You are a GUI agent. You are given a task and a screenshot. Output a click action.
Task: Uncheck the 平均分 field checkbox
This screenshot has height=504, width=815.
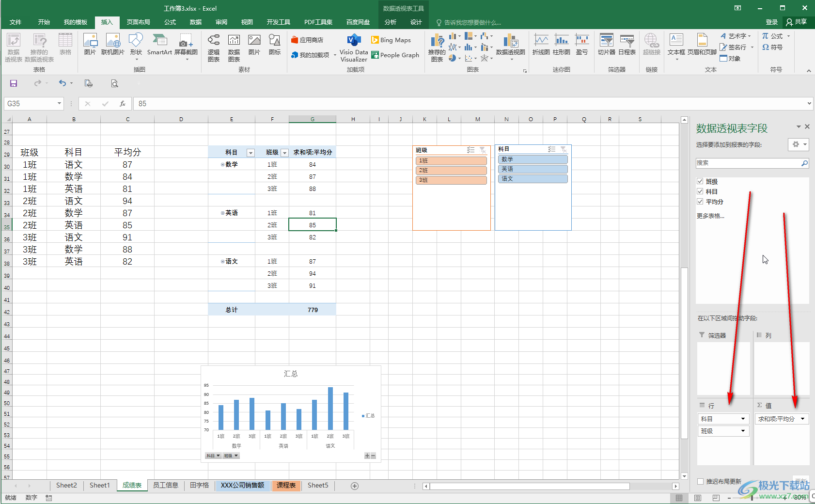(700, 202)
